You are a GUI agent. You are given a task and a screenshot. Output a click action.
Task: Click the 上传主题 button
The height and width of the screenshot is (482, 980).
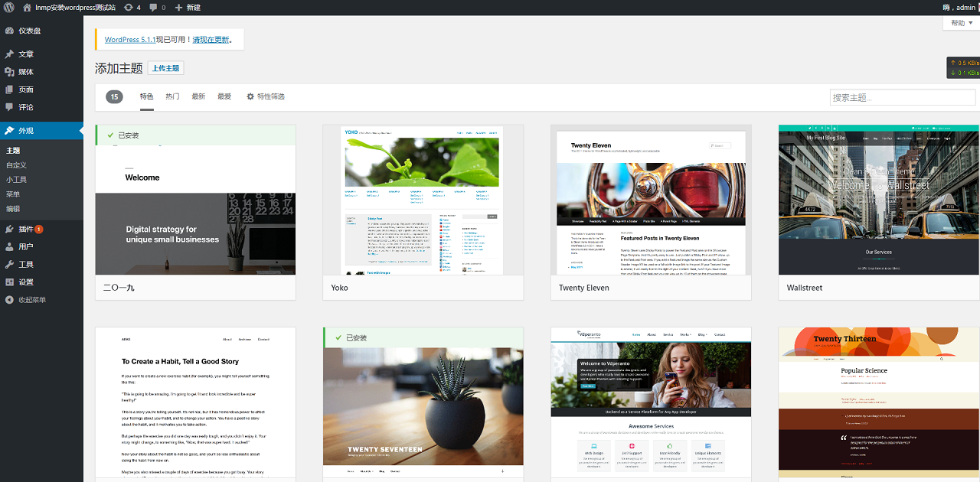pyautogui.click(x=166, y=68)
